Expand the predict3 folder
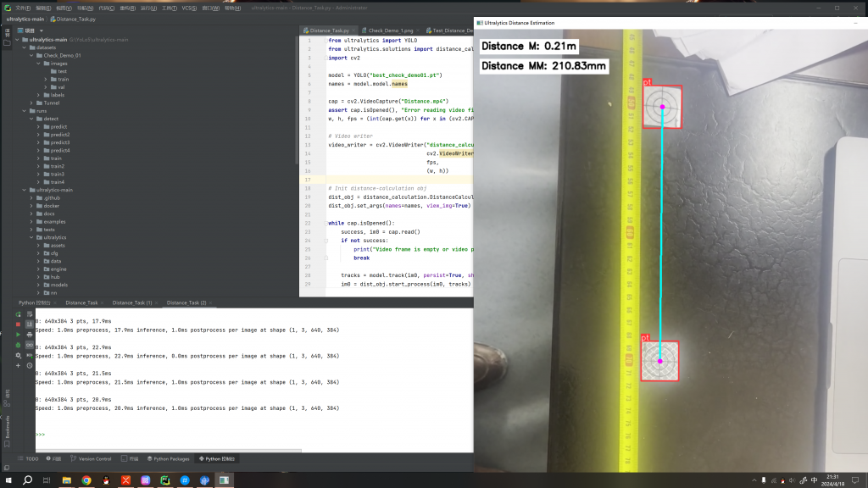 pyautogui.click(x=39, y=142)
